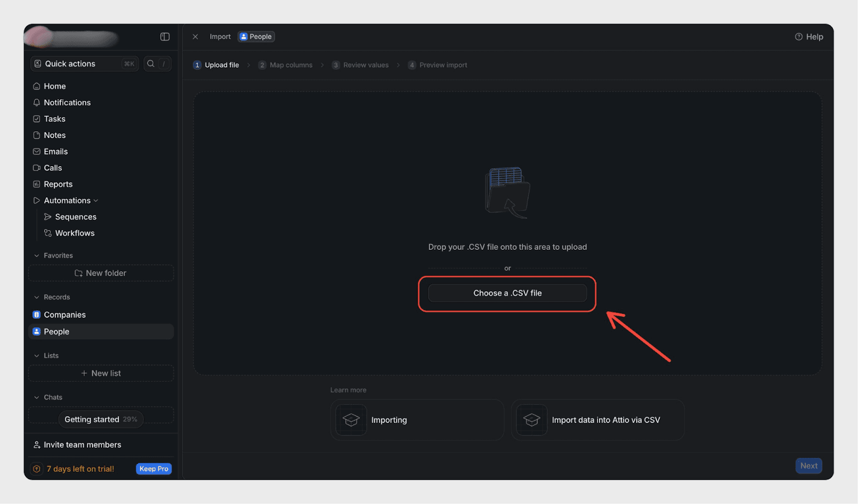Collapse the Favorites section
Image resolution: width=858 pixels, height=504 pixels.
pos(36,256)
